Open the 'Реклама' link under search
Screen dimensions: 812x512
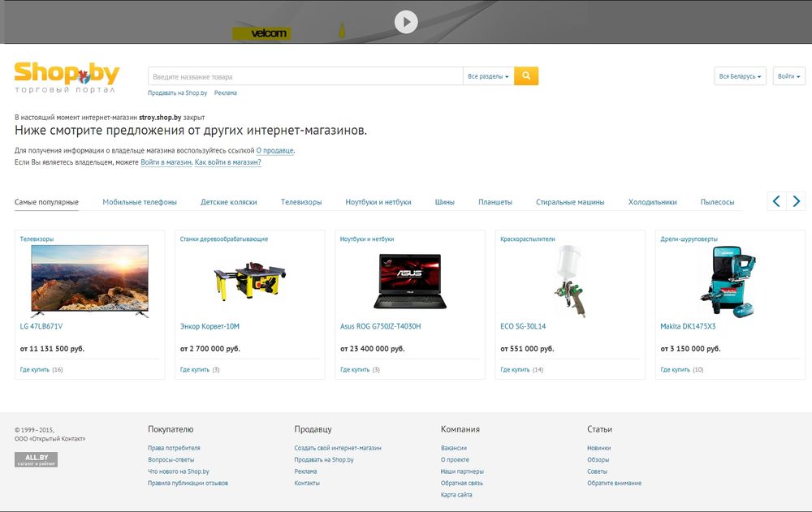tap(225, 93)
